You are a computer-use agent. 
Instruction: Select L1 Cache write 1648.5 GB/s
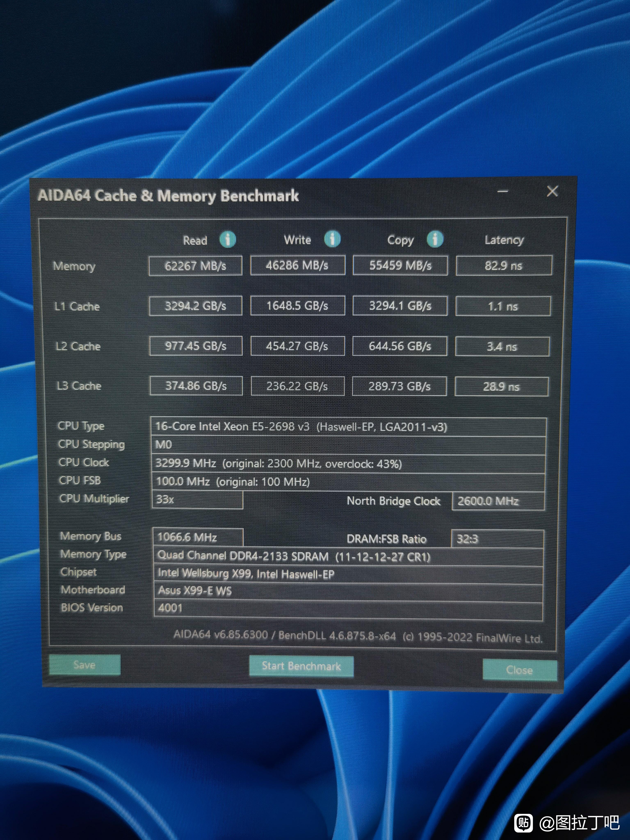(297, 306)
